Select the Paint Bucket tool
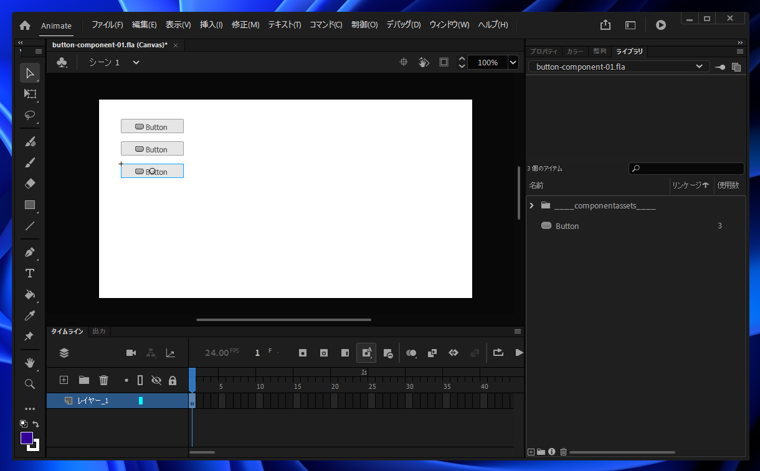The height and width of the screenshot is (471, 760). click(30, 295)
